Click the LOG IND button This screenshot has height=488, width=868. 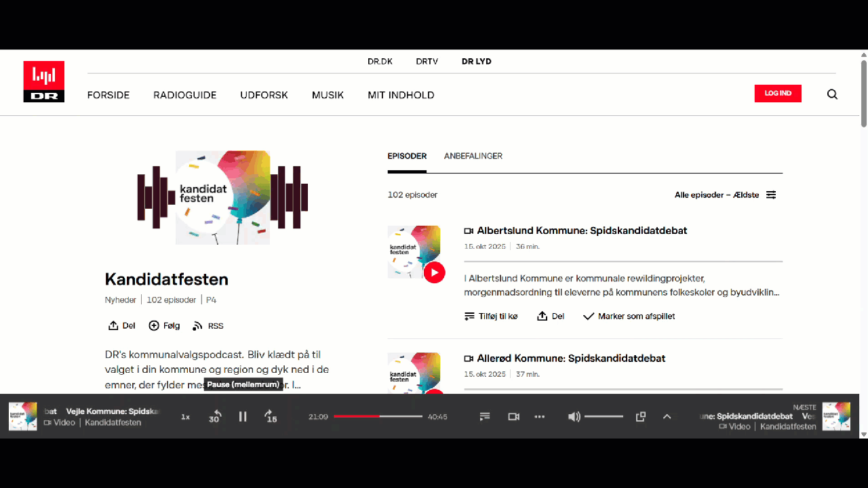[778, 94]
